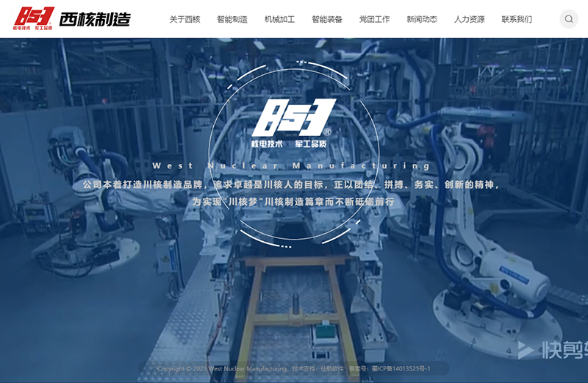Image resolution: width=588 pixels, height=383 pixels.
Task: Click the slogan line starting 公司本着打造川核制造品牌
Action: click(292, 185)
